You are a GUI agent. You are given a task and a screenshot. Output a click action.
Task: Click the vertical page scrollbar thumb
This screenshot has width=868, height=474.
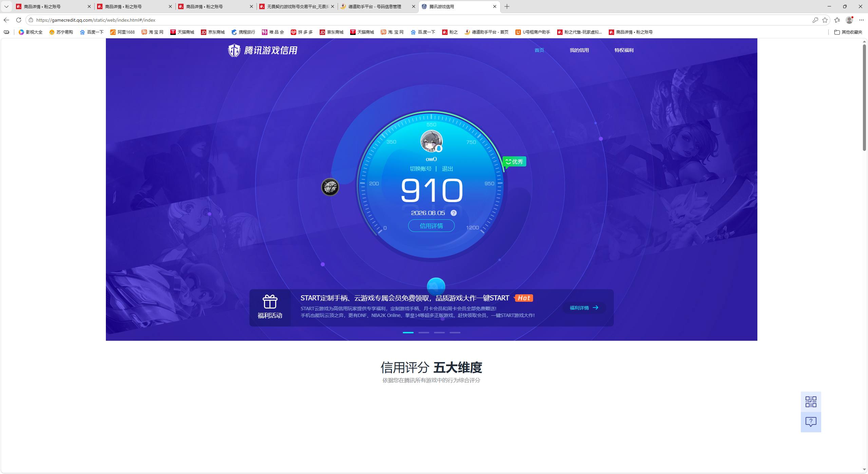coord(865,97)
